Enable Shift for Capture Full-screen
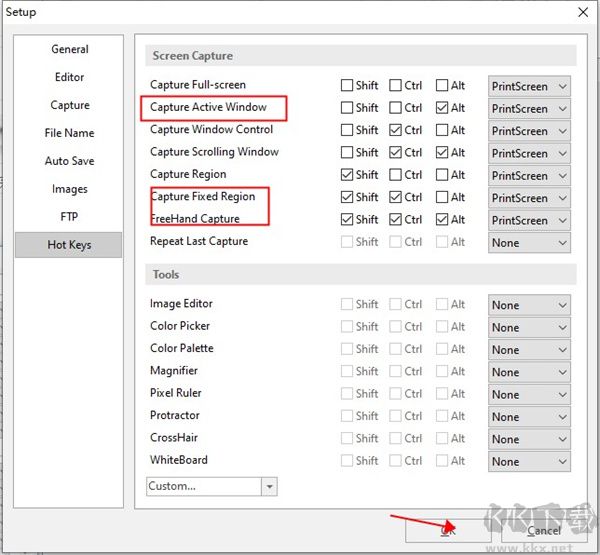The image size is (600, 555). coord(347,86)
